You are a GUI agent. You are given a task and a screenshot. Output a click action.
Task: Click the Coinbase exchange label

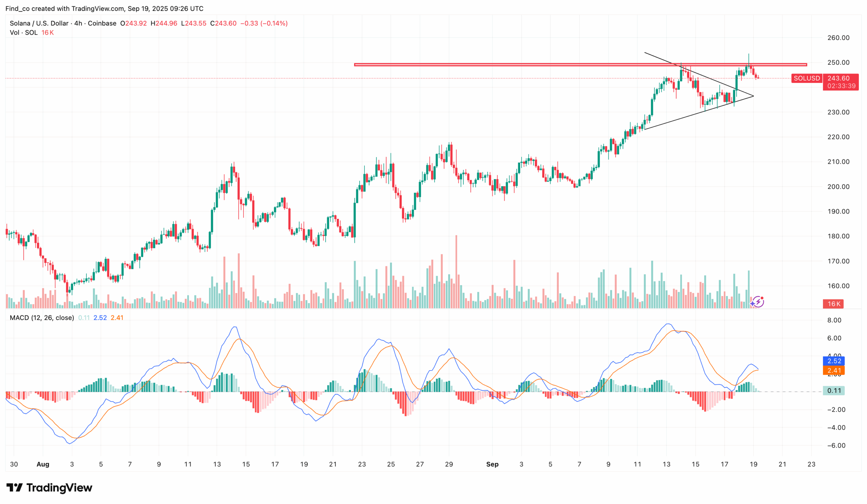102,23
